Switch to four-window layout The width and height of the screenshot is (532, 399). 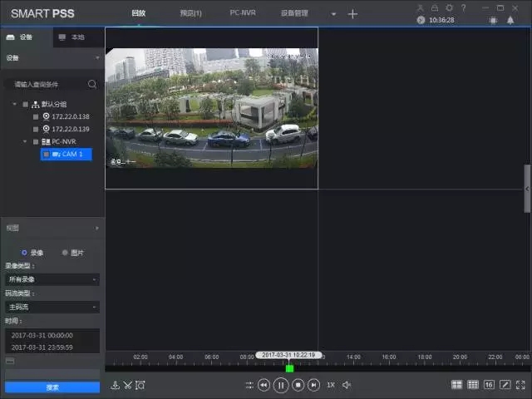(456, 384)
